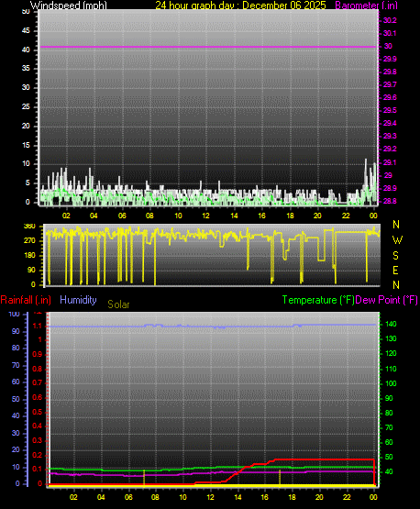
Task: Click the 50 temperature axis label
Action: pos(389,457)
